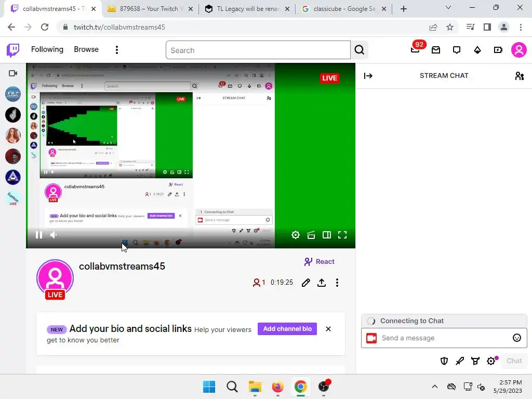Open the pink user avatar menu
Viewport: 532px width, 399px height.
pos(519,50)
